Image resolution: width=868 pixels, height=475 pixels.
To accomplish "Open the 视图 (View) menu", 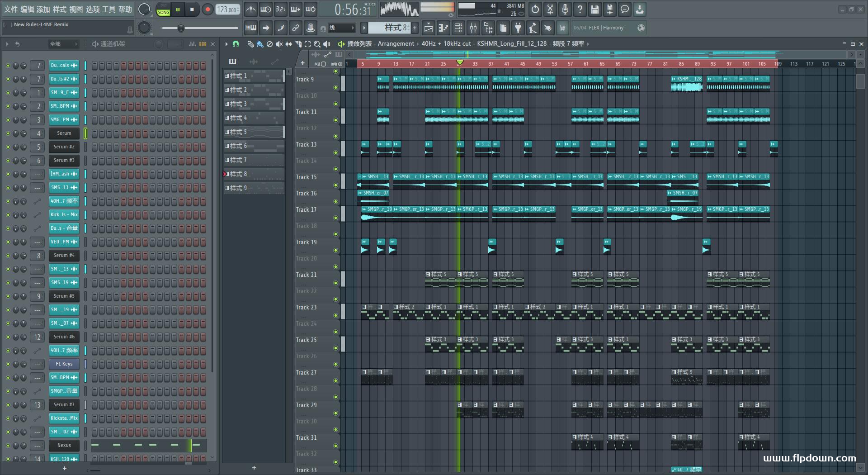I will (x=76, y=9).
